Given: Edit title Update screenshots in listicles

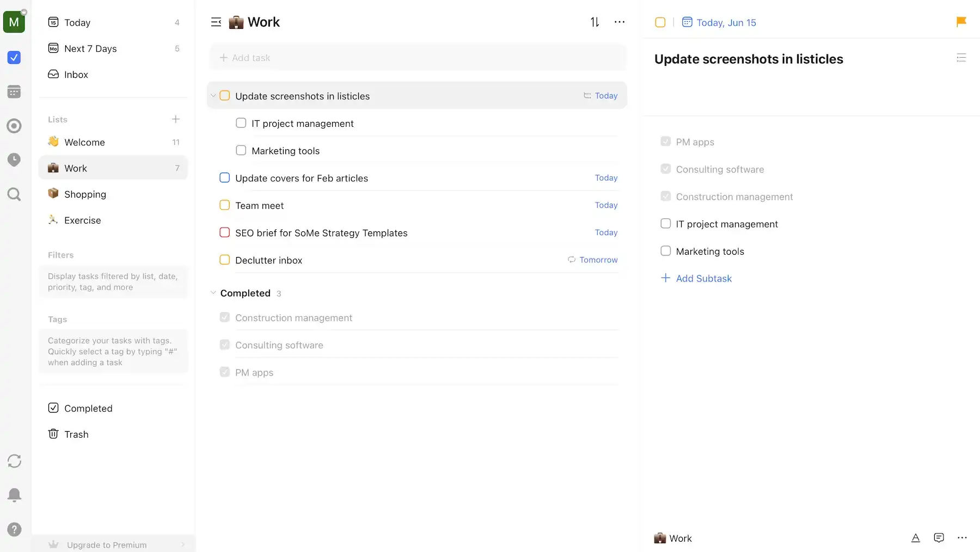Looking at the screenshot, I should (x=749, y=59).
